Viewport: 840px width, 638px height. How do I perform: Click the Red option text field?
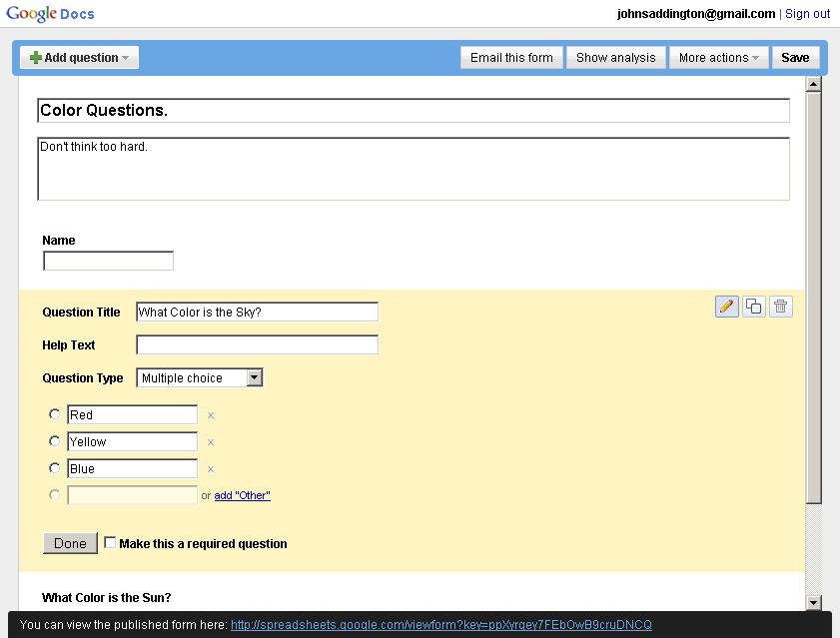[x=132, y=414]
